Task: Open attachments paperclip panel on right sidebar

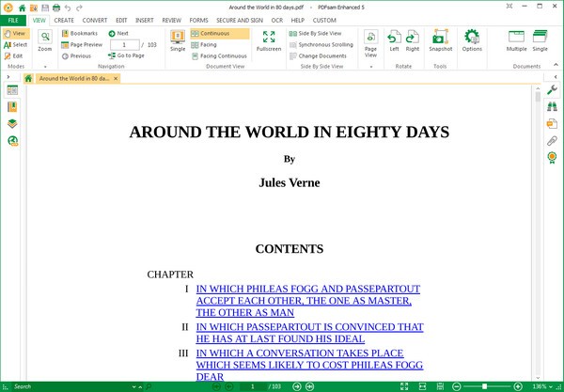Action: 552,140
